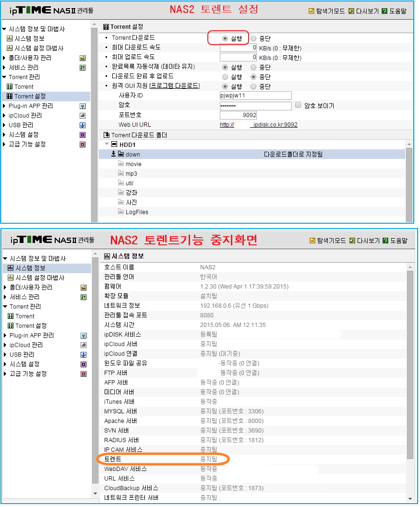Open the Web UI URL ipdisk.co.kr:9092 link
The width and height of the screenshot is (420, 507).
click(259, 125)
